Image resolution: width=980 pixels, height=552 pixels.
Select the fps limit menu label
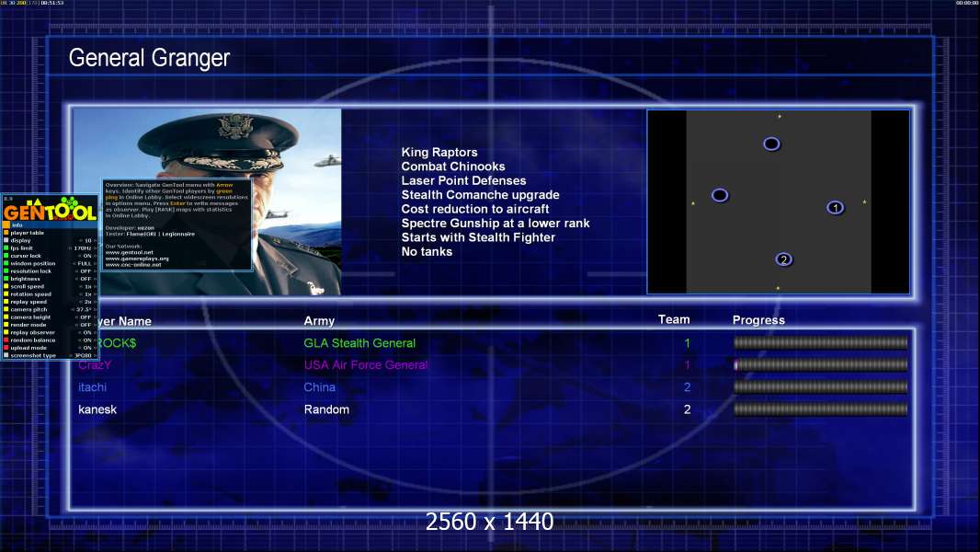pos(21,248)
